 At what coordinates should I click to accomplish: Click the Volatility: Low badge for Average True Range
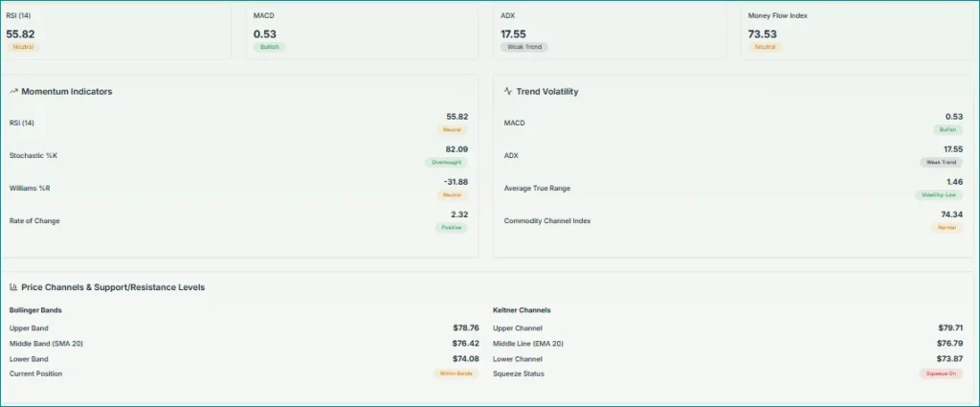(938, 194)
